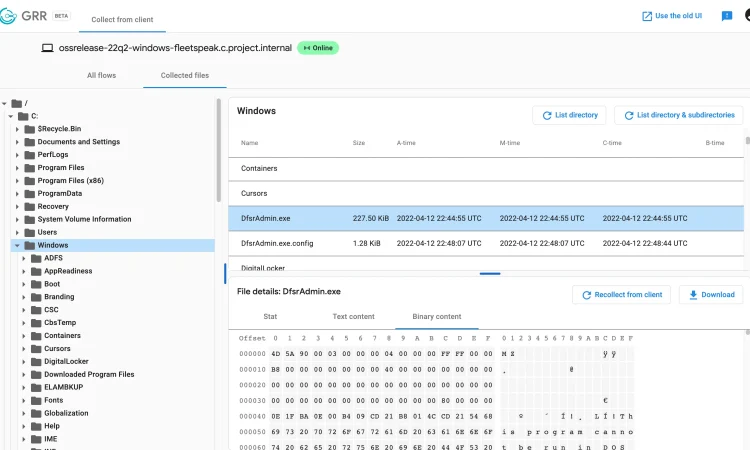Click the List directory button
Viewport: 750px width, 450px height.
[x=569, y=115]
